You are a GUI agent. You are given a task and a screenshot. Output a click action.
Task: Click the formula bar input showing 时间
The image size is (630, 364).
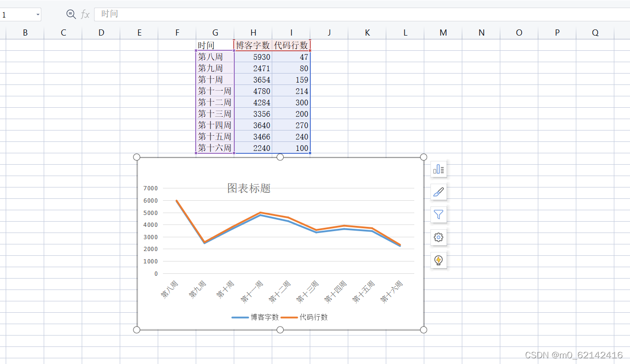[x=362, y=14]
